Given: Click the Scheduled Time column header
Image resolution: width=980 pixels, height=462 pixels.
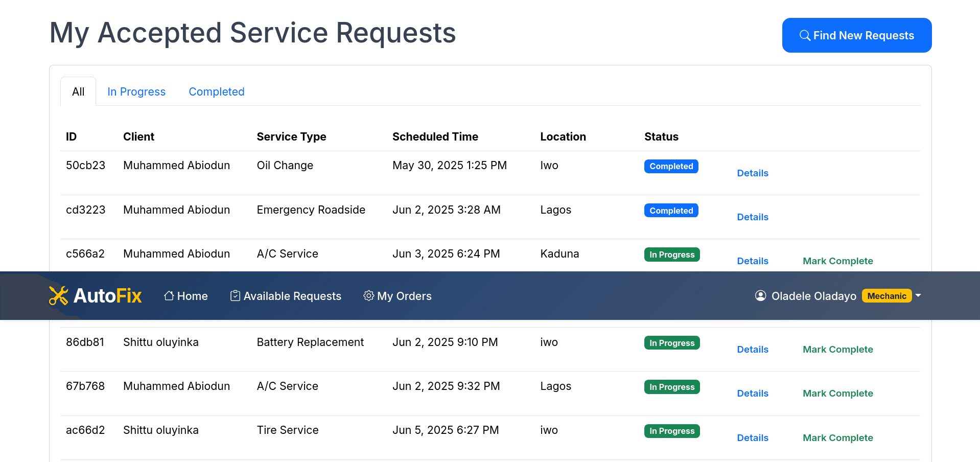Looking at the screenshot, I should pyautogui.click(x=435, y=137).
